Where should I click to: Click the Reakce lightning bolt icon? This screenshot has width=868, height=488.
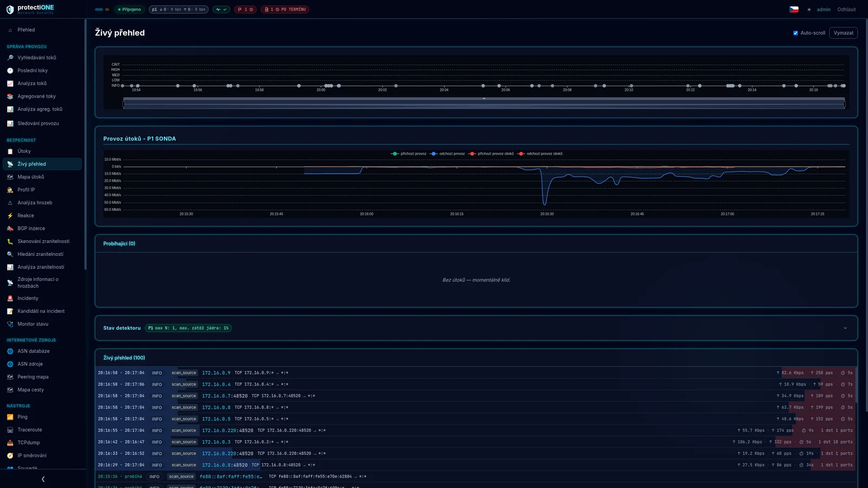pyautogui.click(x=10, y=216)
